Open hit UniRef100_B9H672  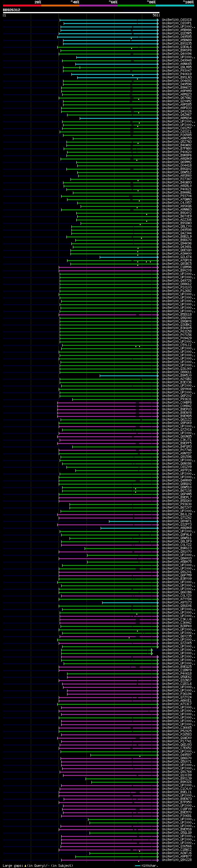tap(177, 88)
